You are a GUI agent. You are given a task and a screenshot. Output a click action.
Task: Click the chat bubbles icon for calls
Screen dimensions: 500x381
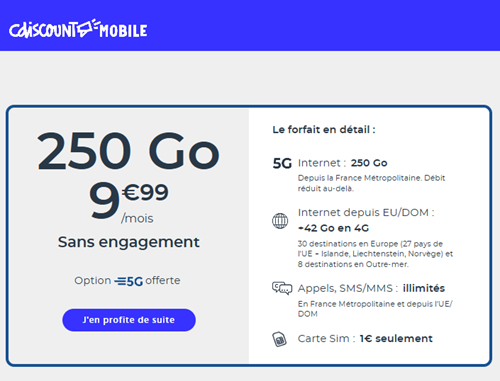tap(282, 288)
